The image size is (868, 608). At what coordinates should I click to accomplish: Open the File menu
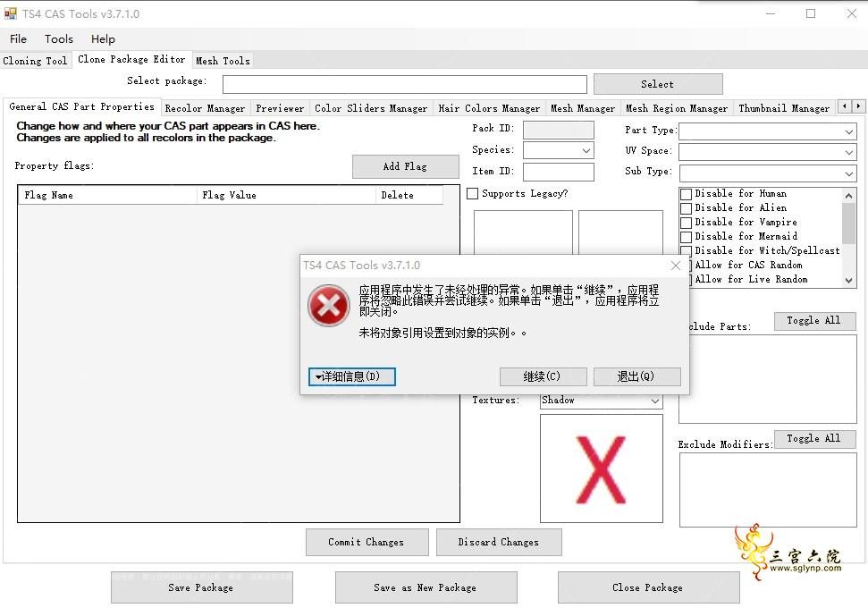[x=18, y=38]
